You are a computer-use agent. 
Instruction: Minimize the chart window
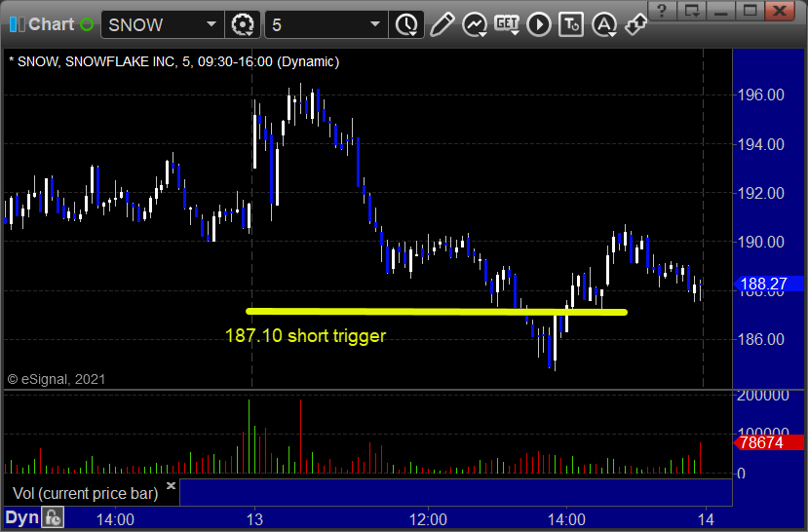pos(721,11)
